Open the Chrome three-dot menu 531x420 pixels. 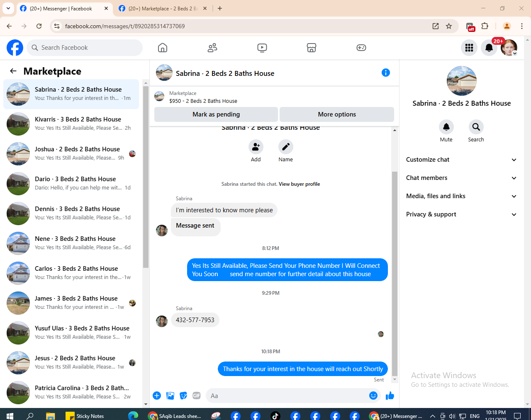(522, 26)
